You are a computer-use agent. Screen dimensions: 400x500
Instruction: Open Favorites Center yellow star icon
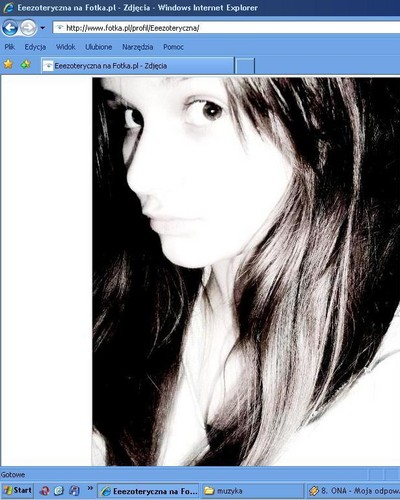click(x=8, y=64)
